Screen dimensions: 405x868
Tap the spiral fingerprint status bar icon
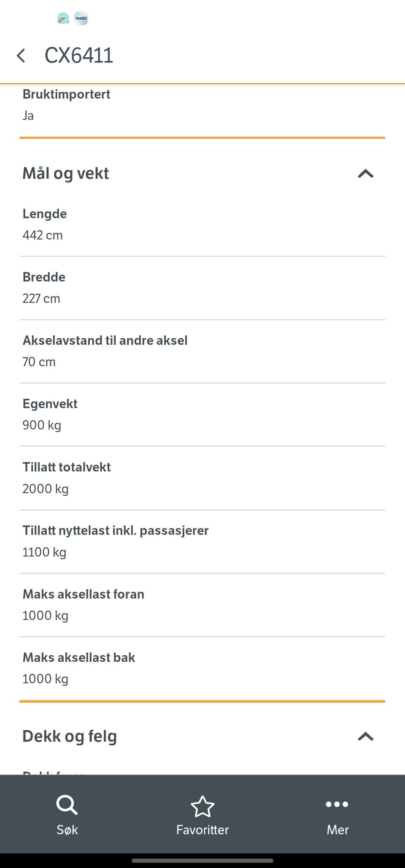pos(63,19)
